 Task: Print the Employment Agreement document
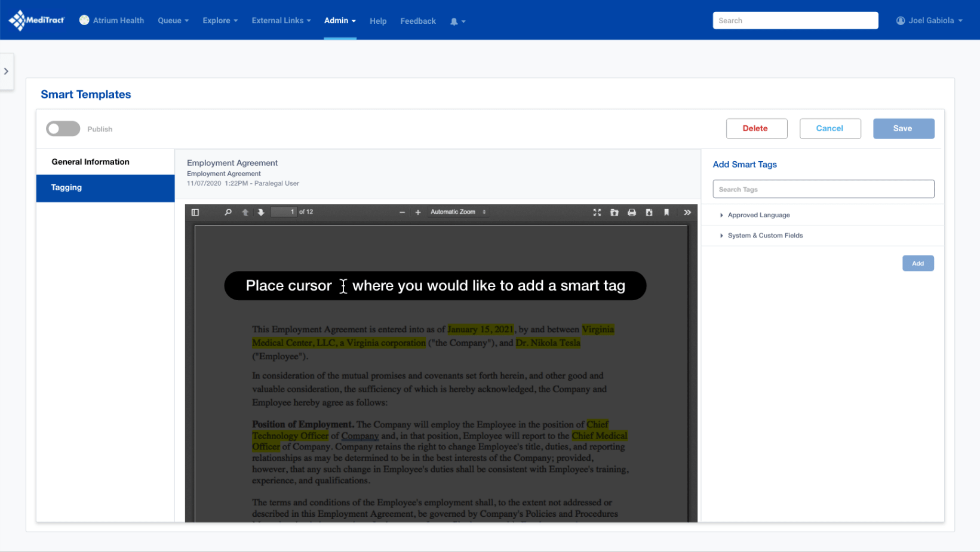(631, 212)
